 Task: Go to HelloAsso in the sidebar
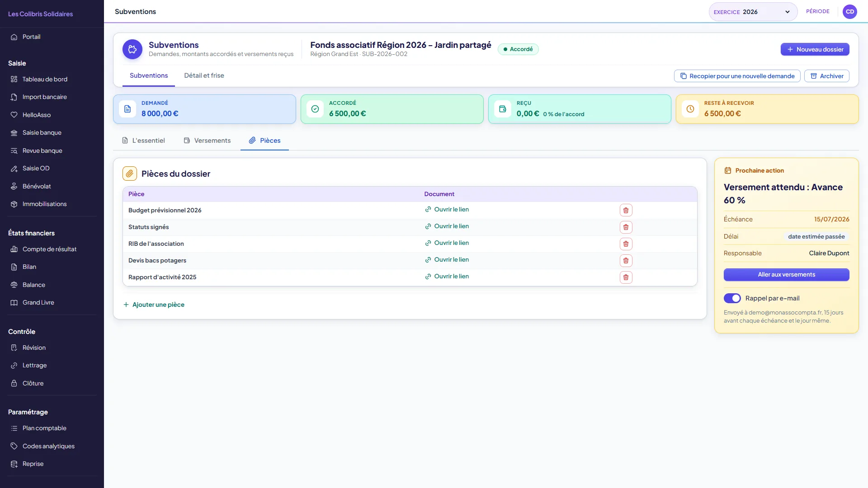pyautogui.click(x=52, y=115)
